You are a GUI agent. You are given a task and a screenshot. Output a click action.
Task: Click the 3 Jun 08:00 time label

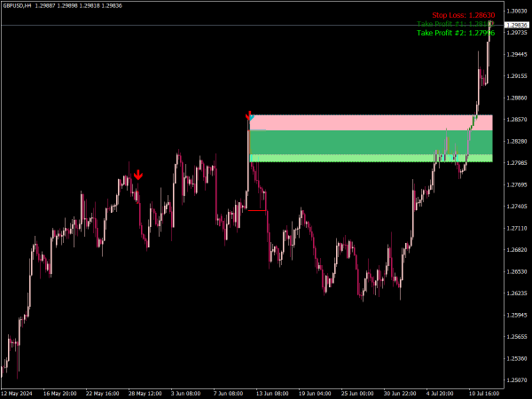click(x=186, y=393)
